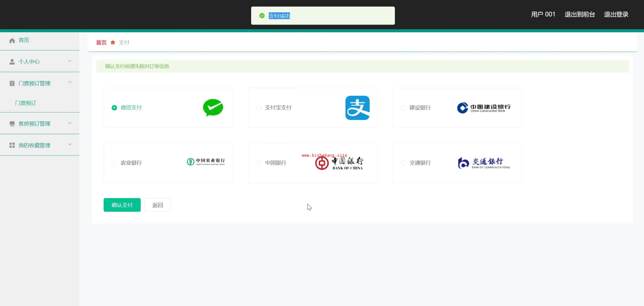Screen dimensions: 644x306
Task: Click the 返回 button
Action: pyautogui.click(x=158, y=205)
